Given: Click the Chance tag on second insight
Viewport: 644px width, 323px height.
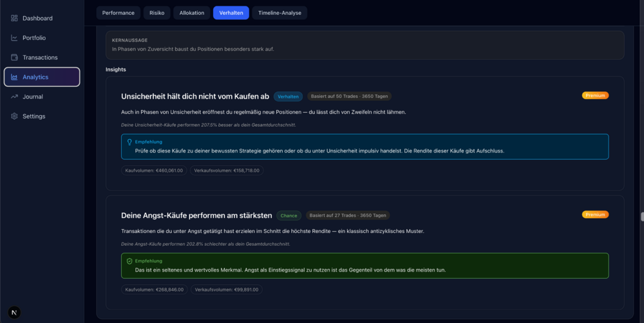Looking at the screenshot, I should 289,216.
